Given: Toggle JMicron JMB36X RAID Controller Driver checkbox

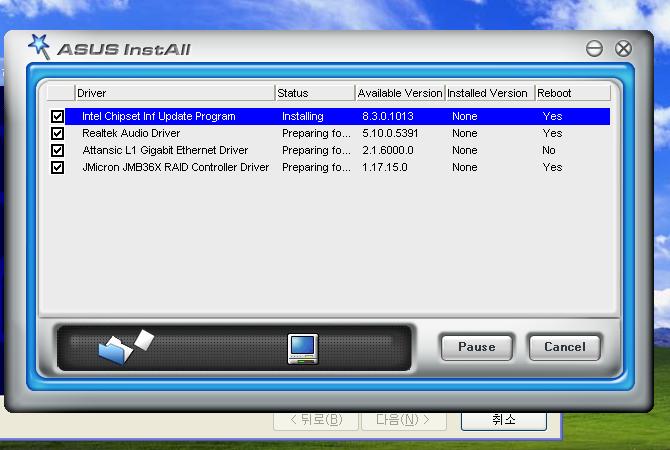Looking at the screenshot, I should pos(57,168).
